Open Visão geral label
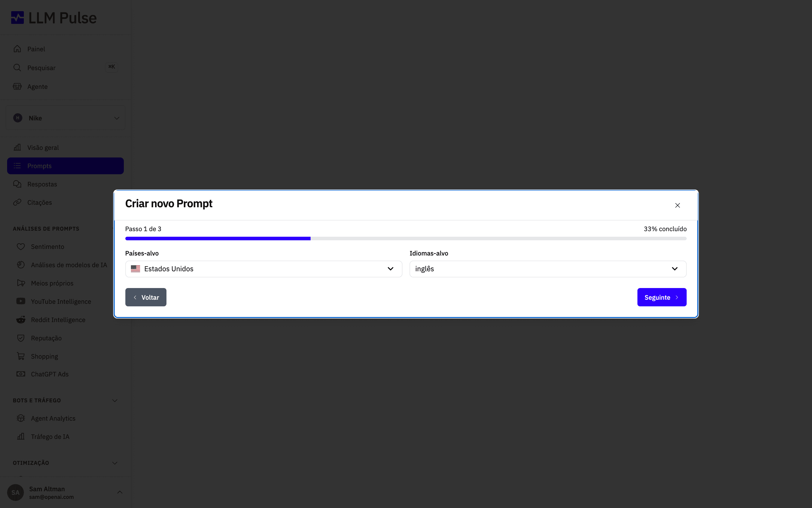Image resolution: width=812 pixels, height=508 pixels. 43,148
